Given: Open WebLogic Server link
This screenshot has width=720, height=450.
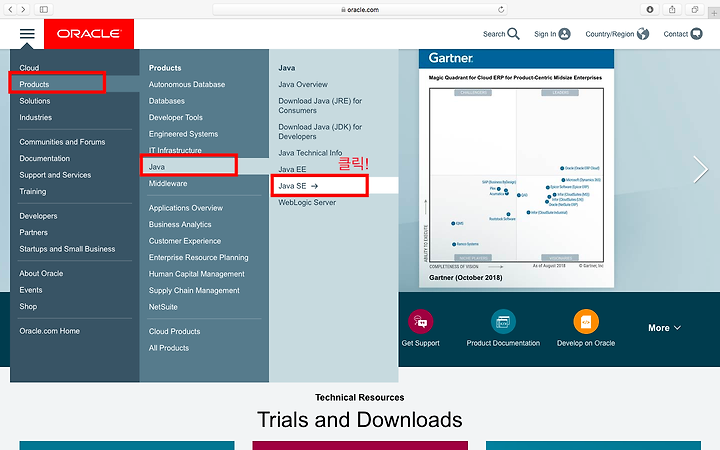Looking at the screenshot, I should 307,202.
